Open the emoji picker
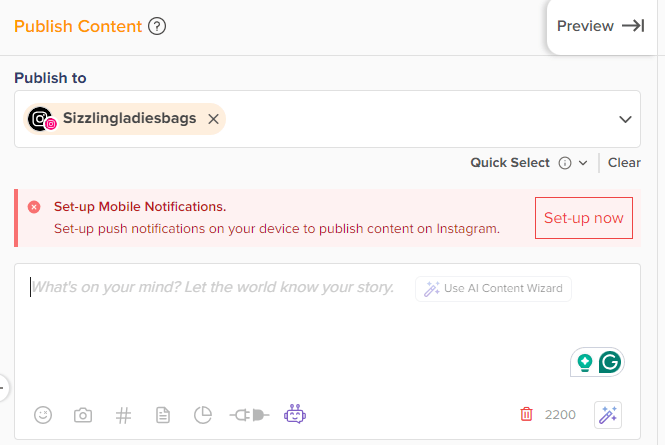The image size is (665, 445). point(43,415)
